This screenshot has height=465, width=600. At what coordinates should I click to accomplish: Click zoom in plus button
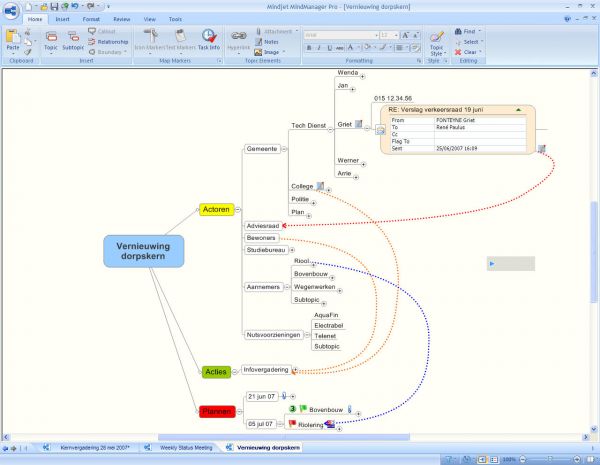pos(577,459)
